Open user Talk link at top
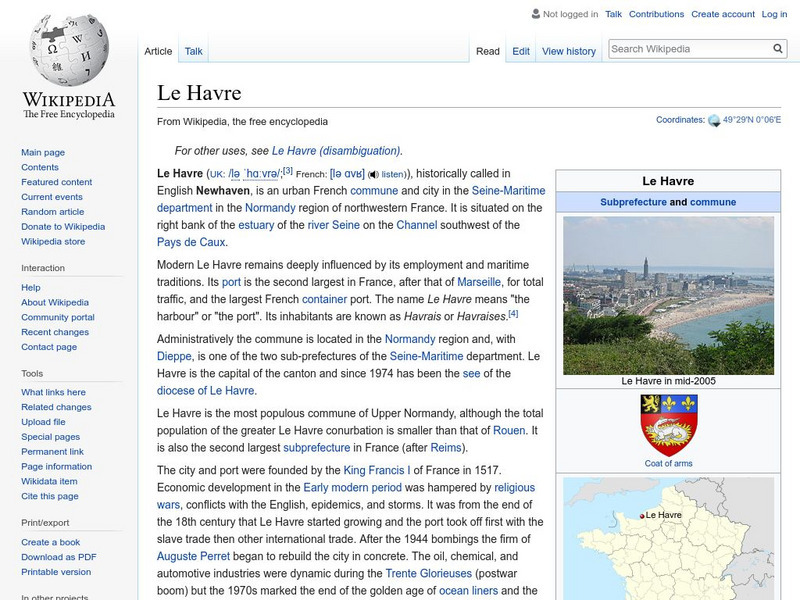800x600 pixels. click(x=613, y=14)
